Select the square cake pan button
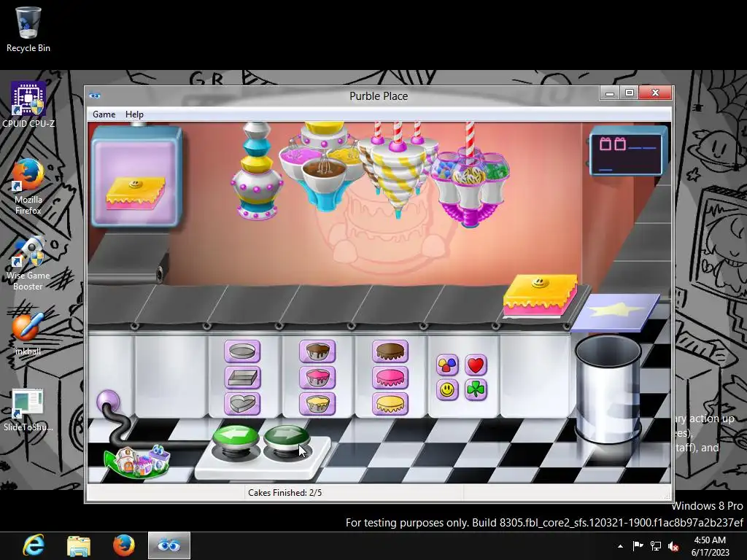 point(242,378)
